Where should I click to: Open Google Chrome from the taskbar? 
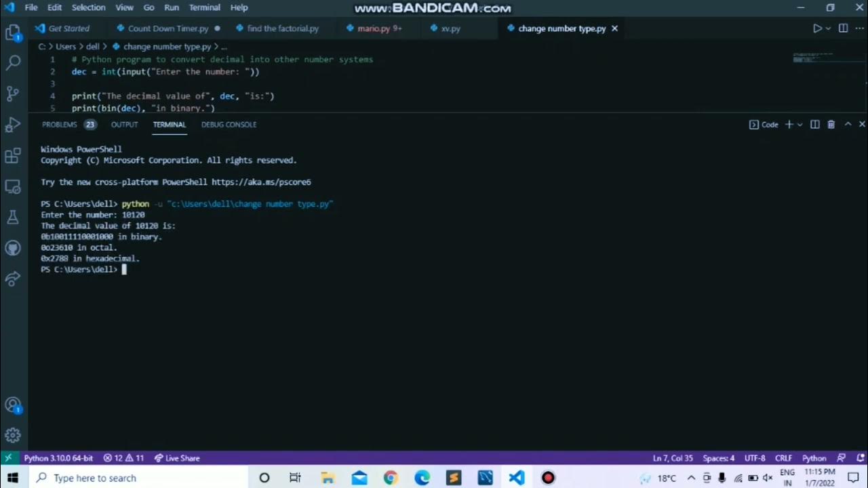(391, 478)
